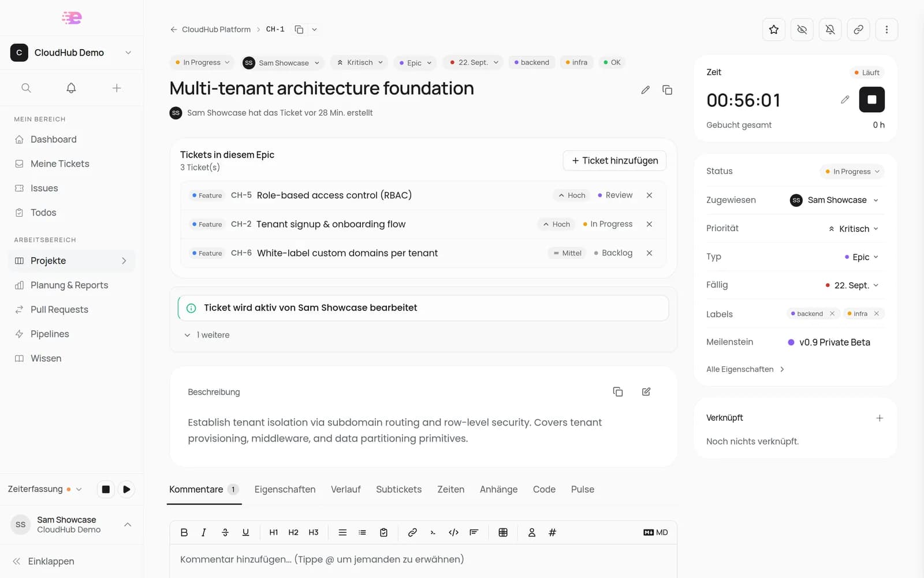
Task: Toggle bold formatting in comment editor
Action: pyautogui.click(x=184, y=532)
